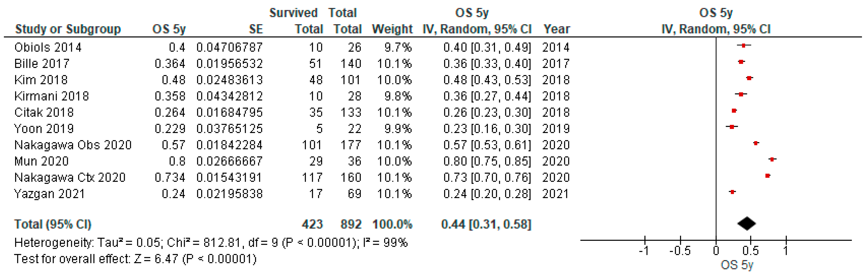This screenshot has width=868, height=276.
Task: Click the Total (95% CI) summary label
Action: coord(53,224)
